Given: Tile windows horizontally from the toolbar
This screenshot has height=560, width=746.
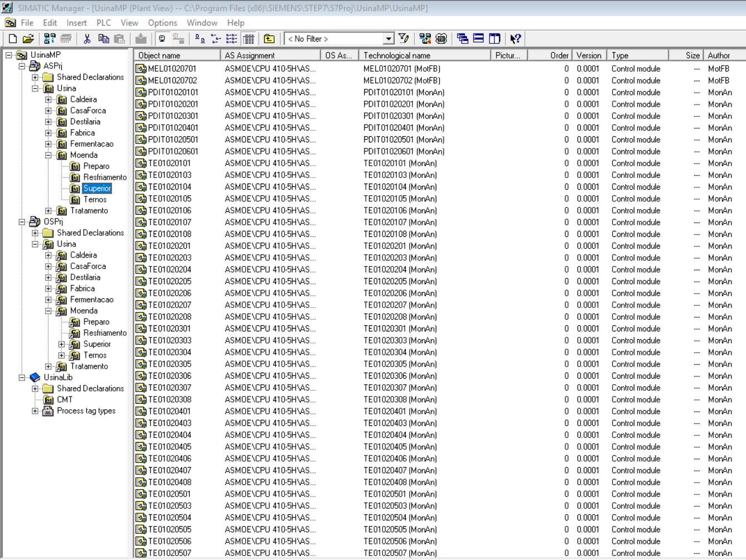Looking at the screenshot, I should pyautogui.click(x=479, y=39).
